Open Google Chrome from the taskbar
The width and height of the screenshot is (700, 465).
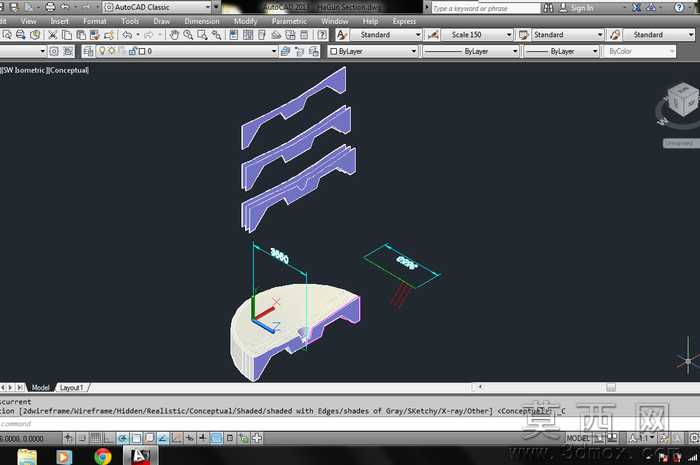[x=103, y=457]
